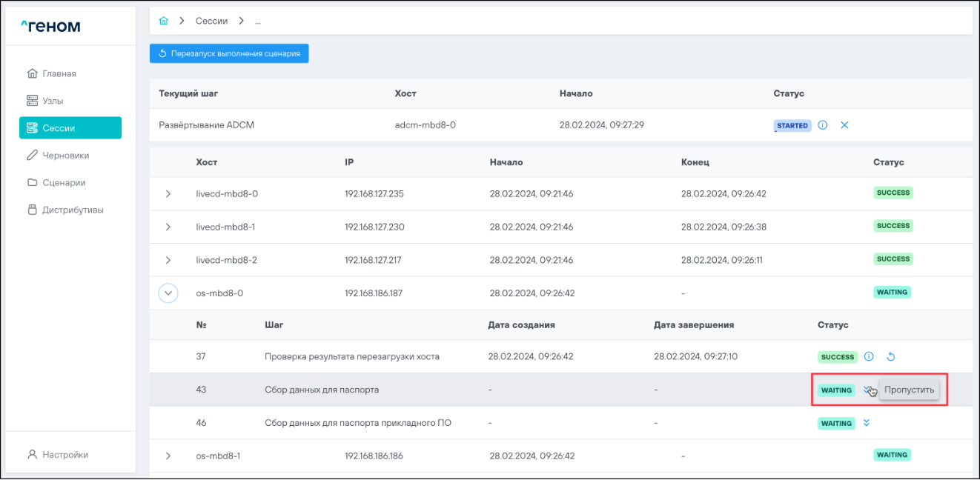Open Настройки at the sidebar bottom

64,455
